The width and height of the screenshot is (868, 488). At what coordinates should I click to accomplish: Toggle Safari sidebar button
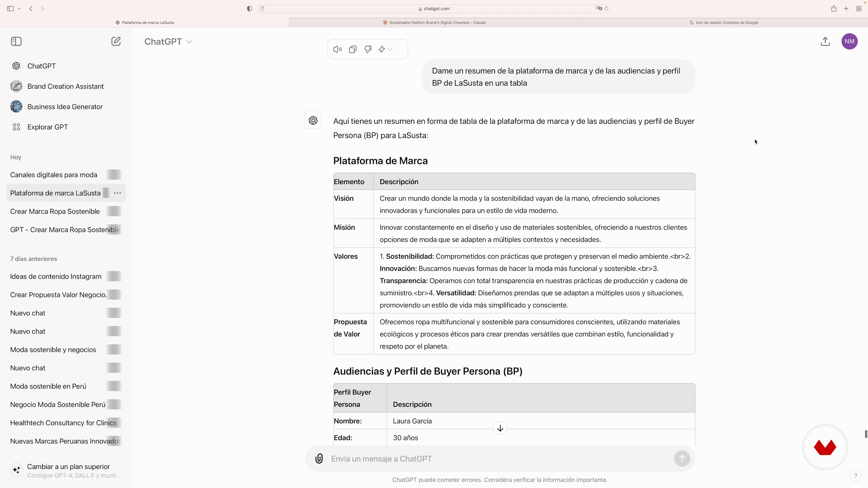click(10, 8)
